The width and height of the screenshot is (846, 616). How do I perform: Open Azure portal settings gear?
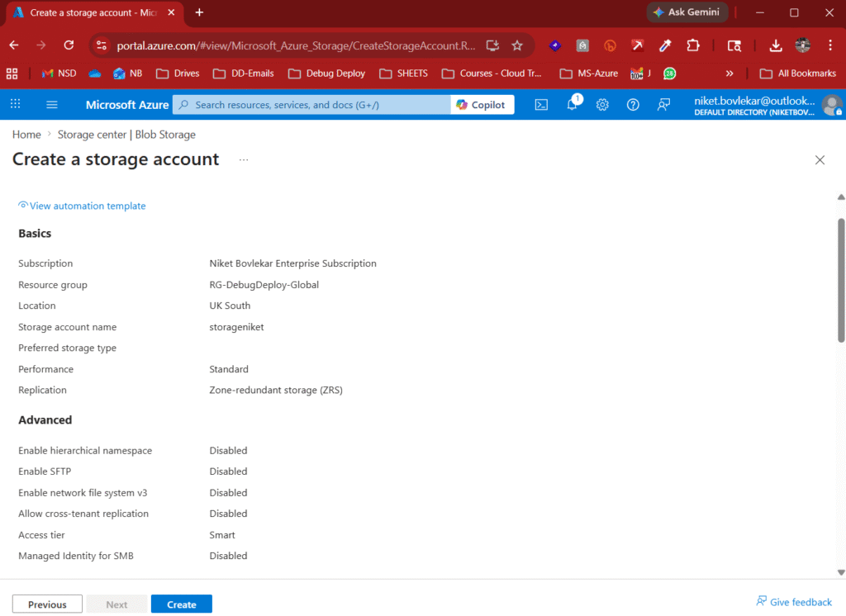[x=602, y=105]
